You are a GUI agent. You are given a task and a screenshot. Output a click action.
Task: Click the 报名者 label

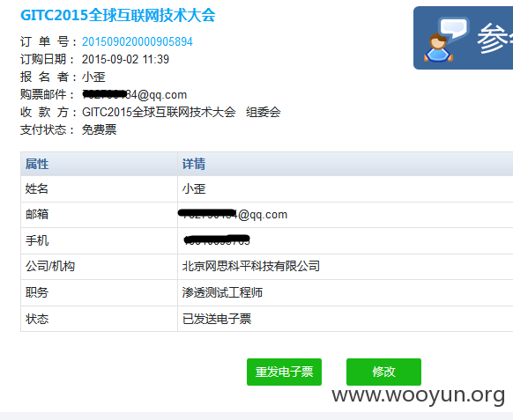(x=48, y=77)
